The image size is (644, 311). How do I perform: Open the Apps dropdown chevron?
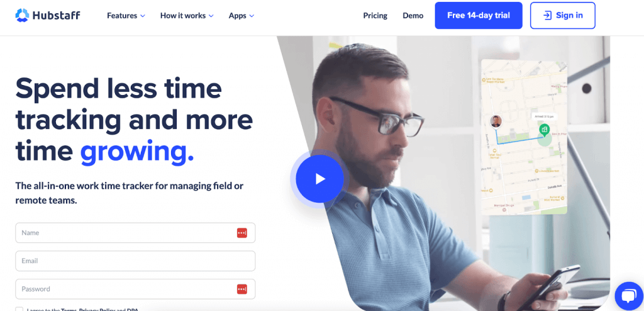252,16
